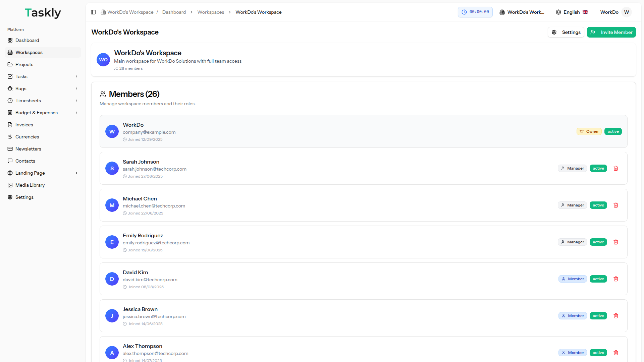Open the Projects section
This screenshot has width=644, height=362.
(24, 64)
